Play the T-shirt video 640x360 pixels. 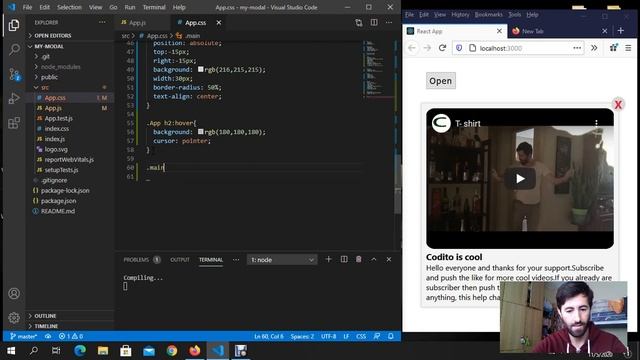point(520,179)
